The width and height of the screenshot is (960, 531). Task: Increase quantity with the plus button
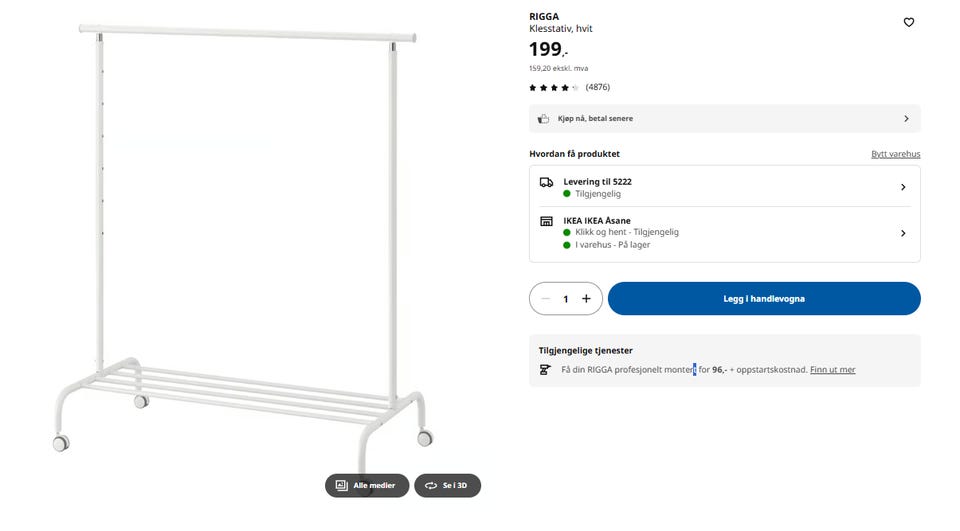click(x=586, y=299)
